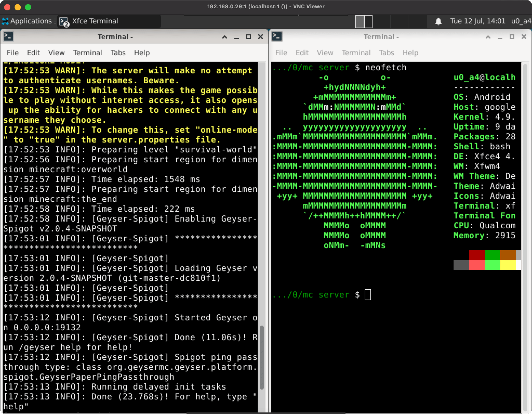Open the Edit menu in left terminal
The width and height of the screenshot is (532, 414).
coord(33,53)
